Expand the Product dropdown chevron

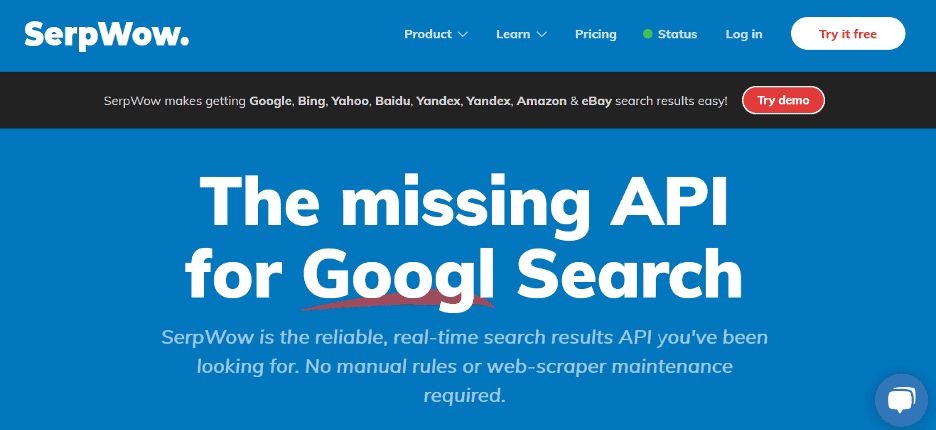pyautogui.click(x=463, y=35)
